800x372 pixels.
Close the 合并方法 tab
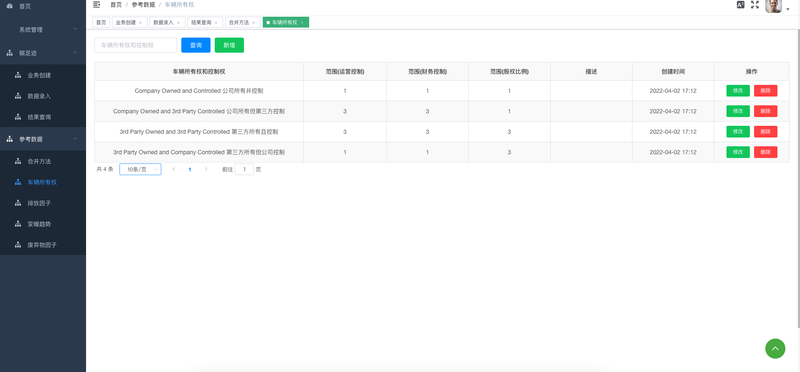click(x=253, y=23)
